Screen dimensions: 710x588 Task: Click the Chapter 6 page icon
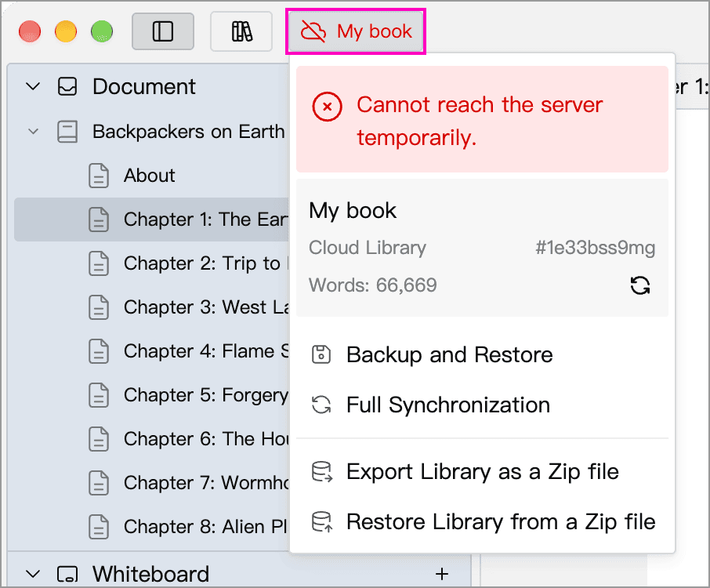(x=99, y=439)
